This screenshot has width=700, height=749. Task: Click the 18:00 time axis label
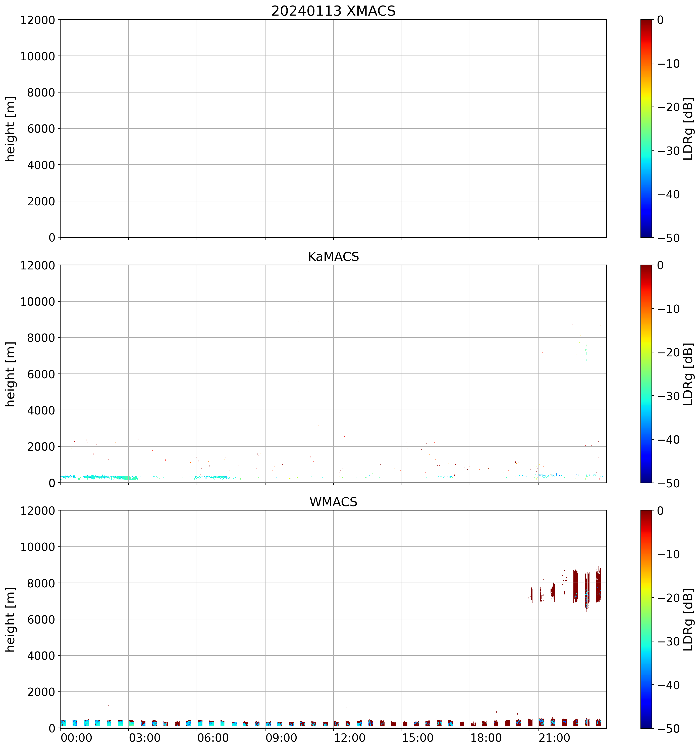coord(486,738)
